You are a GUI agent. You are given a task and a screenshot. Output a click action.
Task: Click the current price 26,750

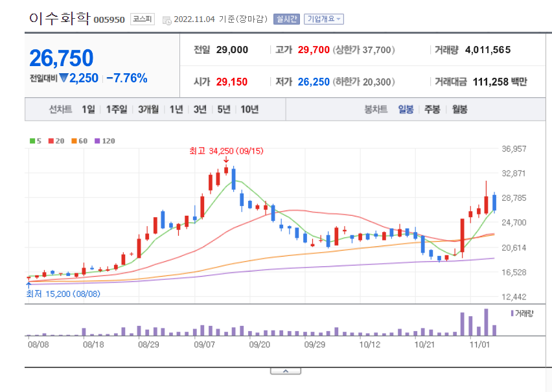(x=62, y=58)
